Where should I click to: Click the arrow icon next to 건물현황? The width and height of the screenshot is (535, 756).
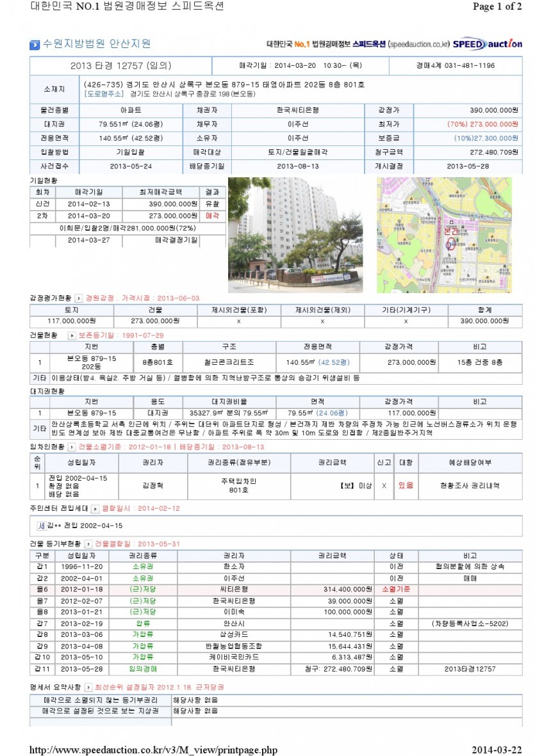tap(72, 335)
